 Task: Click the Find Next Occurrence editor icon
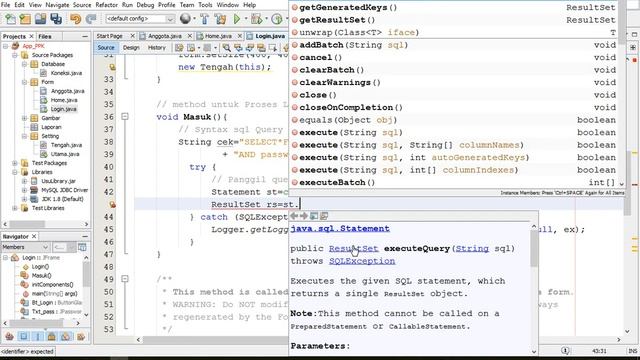250,48
